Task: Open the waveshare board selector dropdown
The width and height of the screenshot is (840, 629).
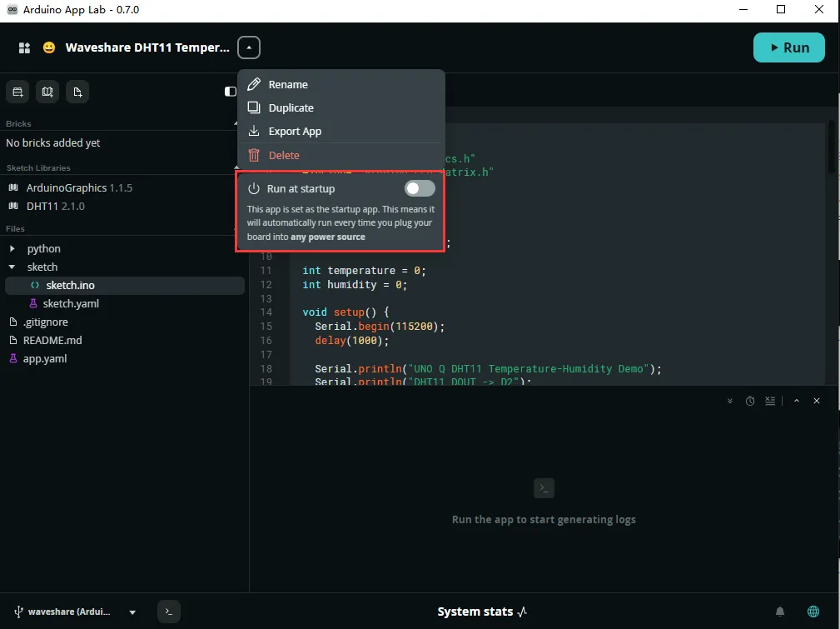Action: pos(132,612)
